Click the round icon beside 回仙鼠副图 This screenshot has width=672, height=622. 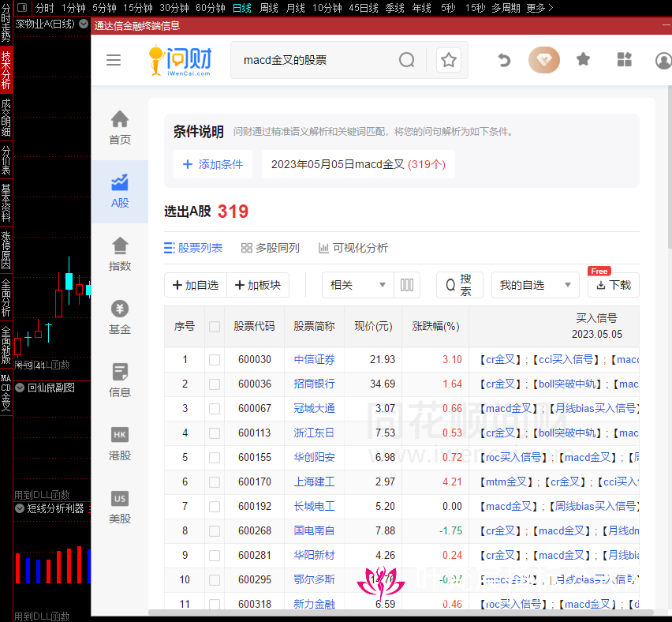point(20,388)
